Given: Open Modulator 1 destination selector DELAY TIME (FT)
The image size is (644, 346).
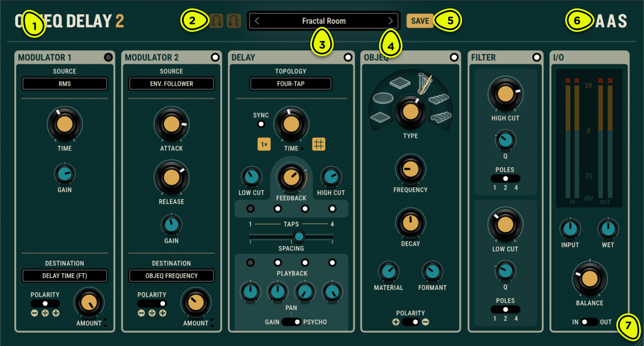Looking at the screenshot, I should tap(64, 276).
